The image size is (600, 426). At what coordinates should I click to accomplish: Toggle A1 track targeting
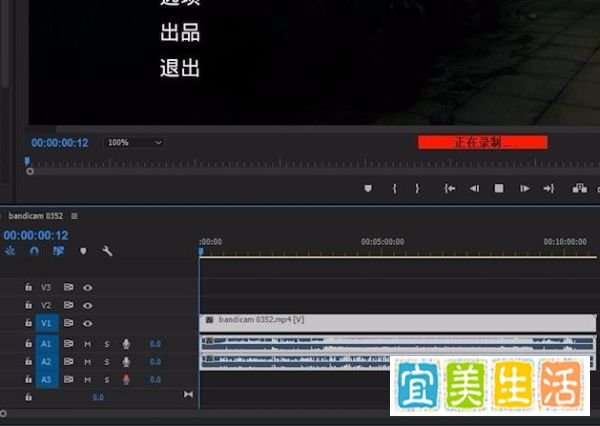47,343
